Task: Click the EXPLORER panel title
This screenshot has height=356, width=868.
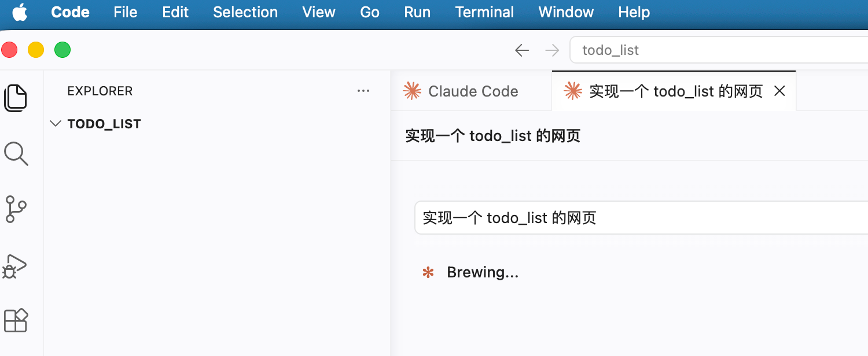Action: point(100,91)
